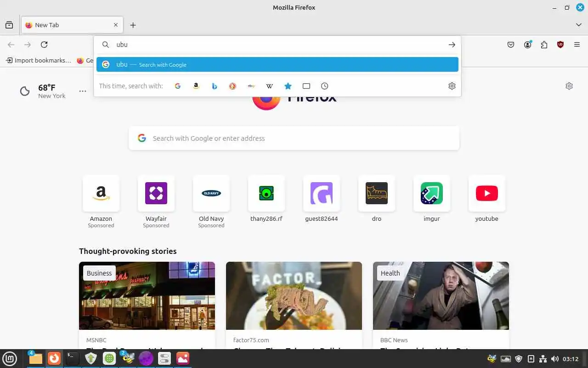The width and height of the screenshot is (588, 368).
Task: Open the file manager in the taskbar
Action: click(35, 358)
